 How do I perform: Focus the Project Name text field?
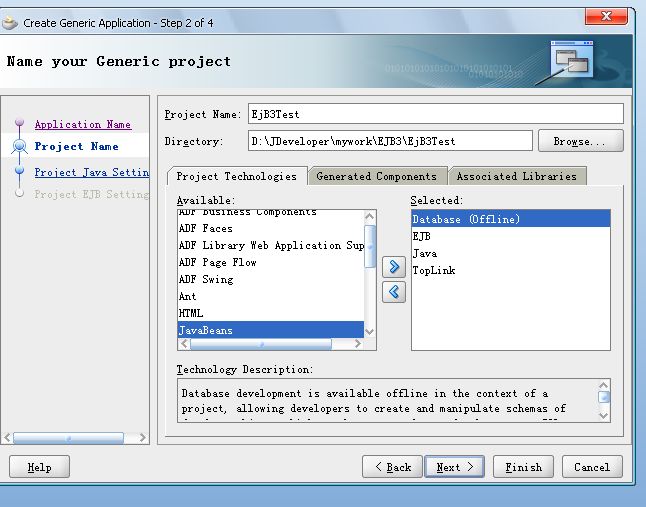[x=436, y=114]
